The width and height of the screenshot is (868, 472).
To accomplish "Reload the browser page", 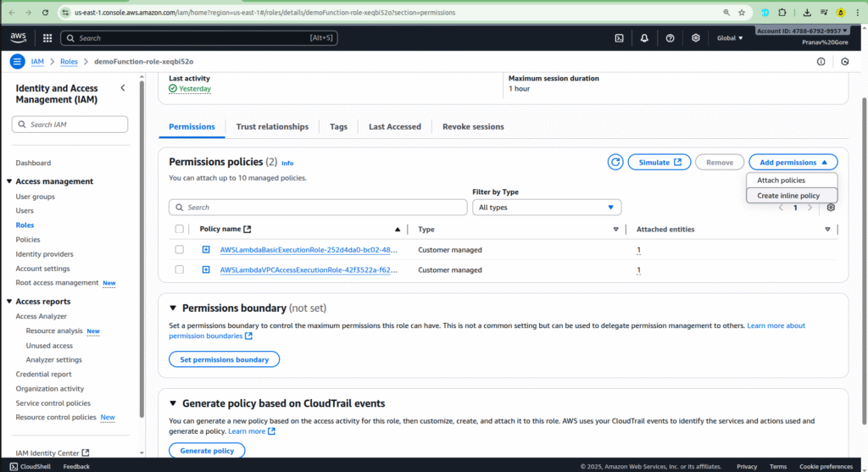I will tap(46, 12).
